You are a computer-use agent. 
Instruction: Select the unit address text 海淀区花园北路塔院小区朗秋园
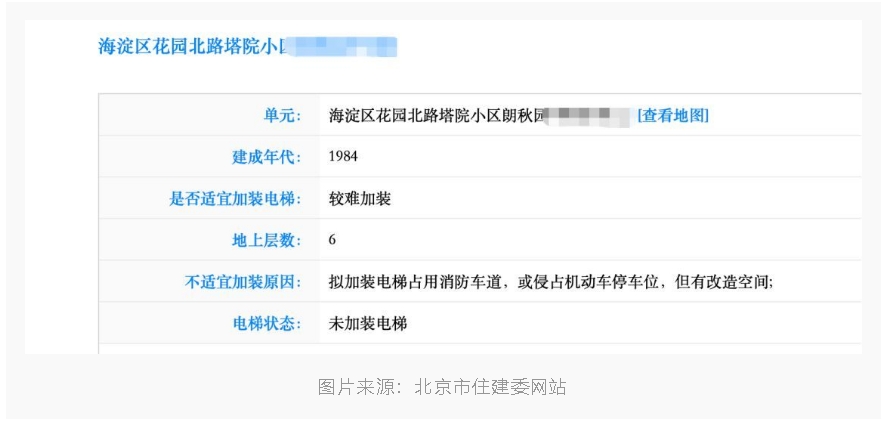438,115
